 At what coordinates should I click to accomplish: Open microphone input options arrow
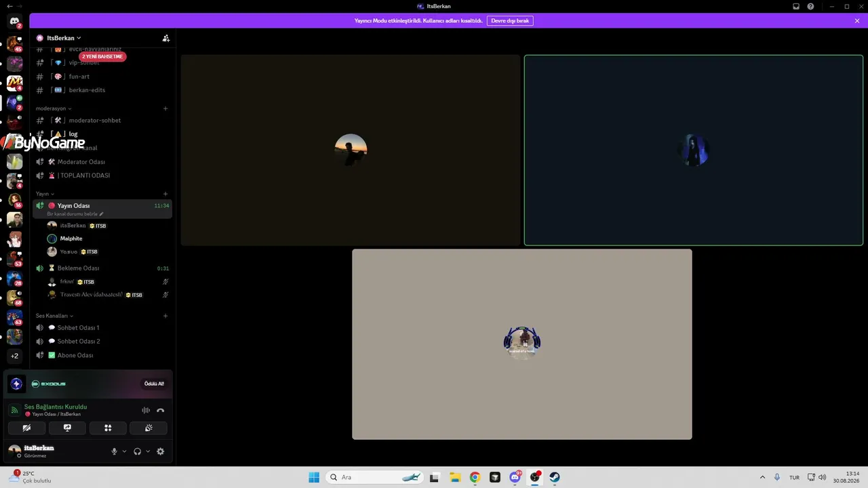(124, 451)
